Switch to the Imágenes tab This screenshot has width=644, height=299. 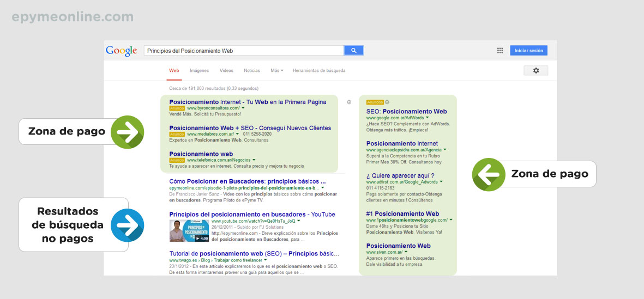click(199, 71)
